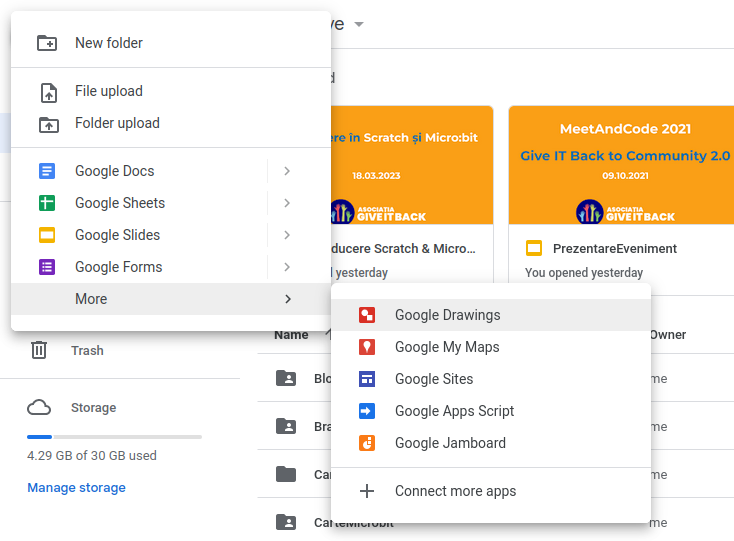Click the purple Google Forms icon

[x=47, y=267]
